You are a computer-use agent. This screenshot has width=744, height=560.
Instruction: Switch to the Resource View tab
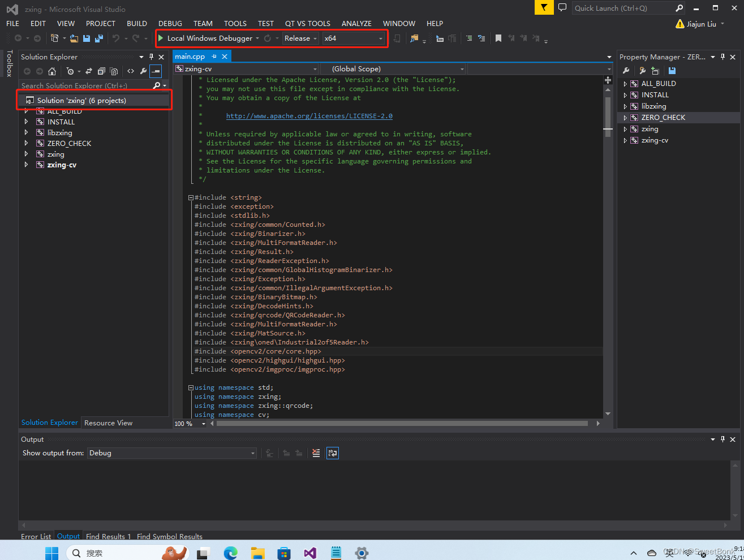[x=108, y=423]
